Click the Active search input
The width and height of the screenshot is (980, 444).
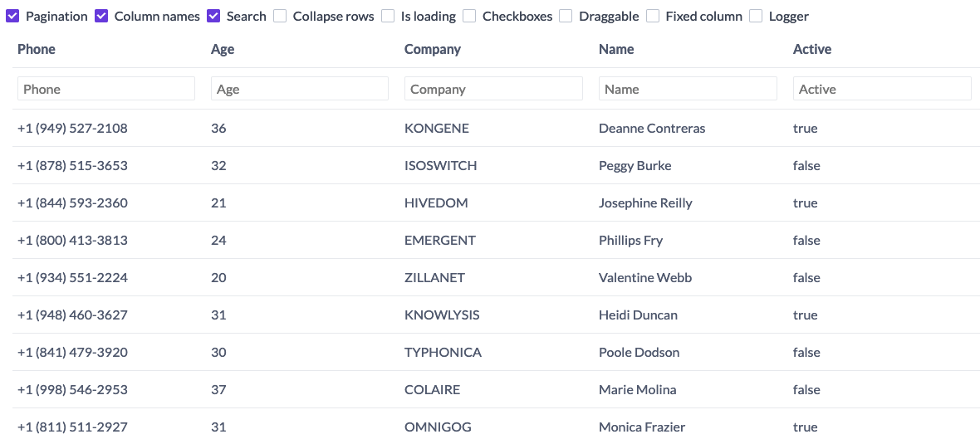click(x=883, y=89)
